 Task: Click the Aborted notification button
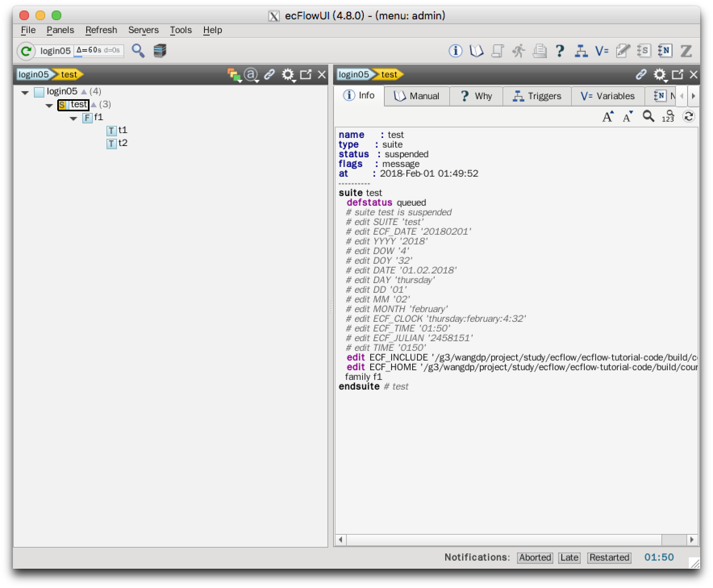point(535,558)
